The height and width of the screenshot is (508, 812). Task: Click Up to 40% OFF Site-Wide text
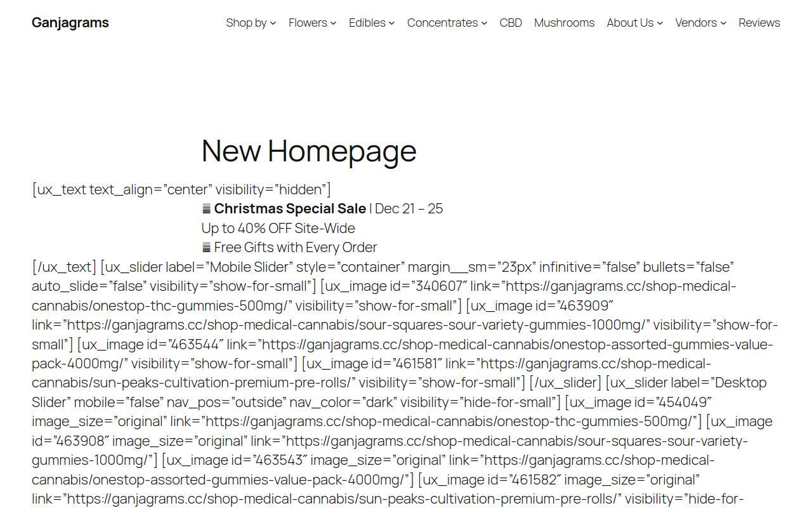click(278, 228)
